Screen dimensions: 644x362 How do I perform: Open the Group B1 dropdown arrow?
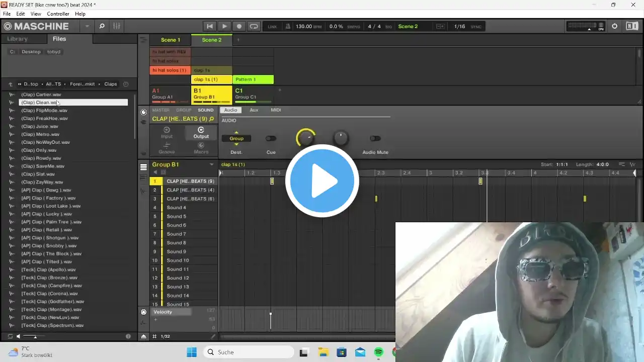point(212,165)
